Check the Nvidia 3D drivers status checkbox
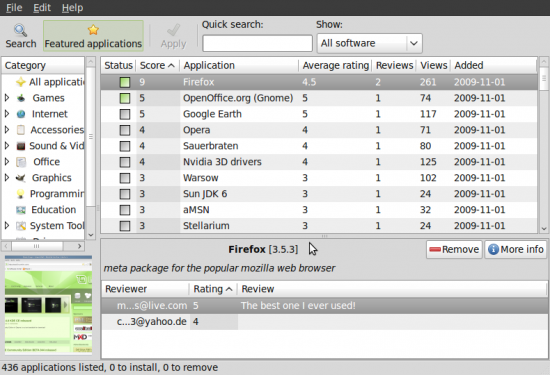The image size is (550, 375). point(125,162)
